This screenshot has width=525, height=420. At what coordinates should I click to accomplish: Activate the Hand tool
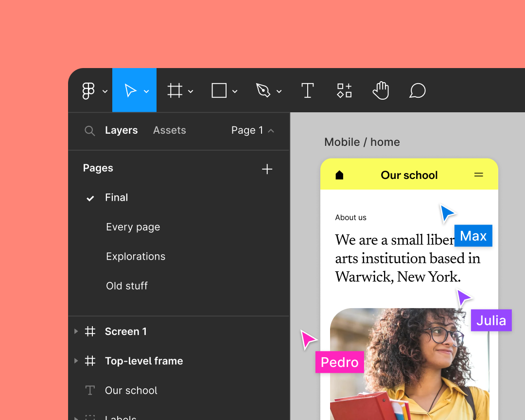click(x=381, y=90)
